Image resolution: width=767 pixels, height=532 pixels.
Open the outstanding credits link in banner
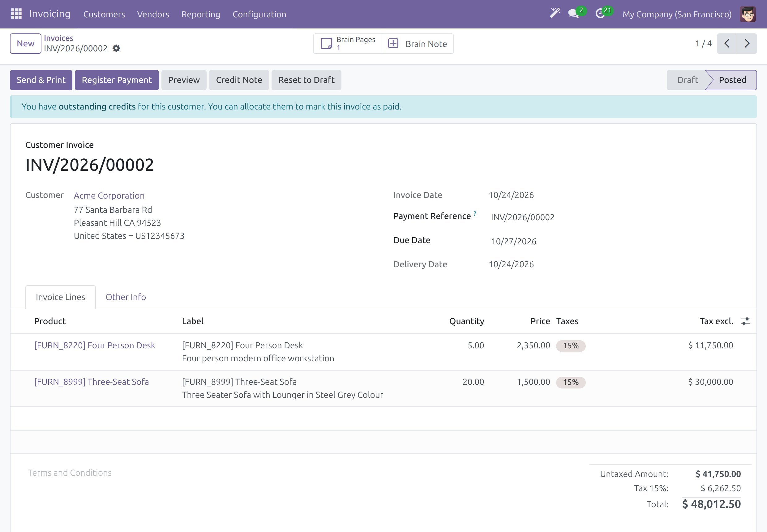click(97, 107)
